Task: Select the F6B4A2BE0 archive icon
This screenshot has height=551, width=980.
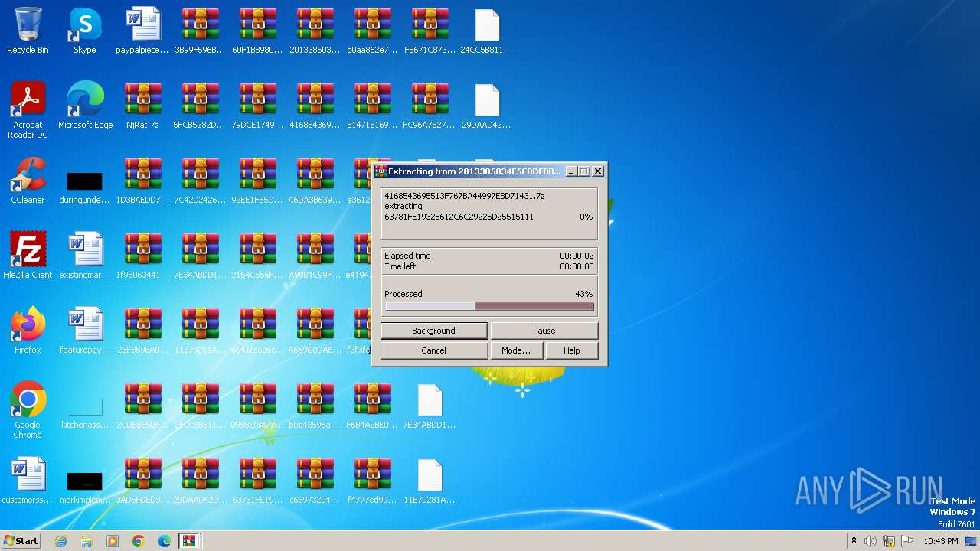Action: [372, 406]
